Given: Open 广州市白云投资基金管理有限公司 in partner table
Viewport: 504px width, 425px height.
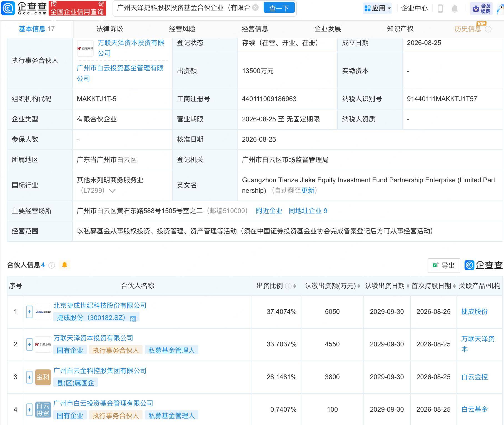Looking at the screenshot, I should [x=103, y=403].
